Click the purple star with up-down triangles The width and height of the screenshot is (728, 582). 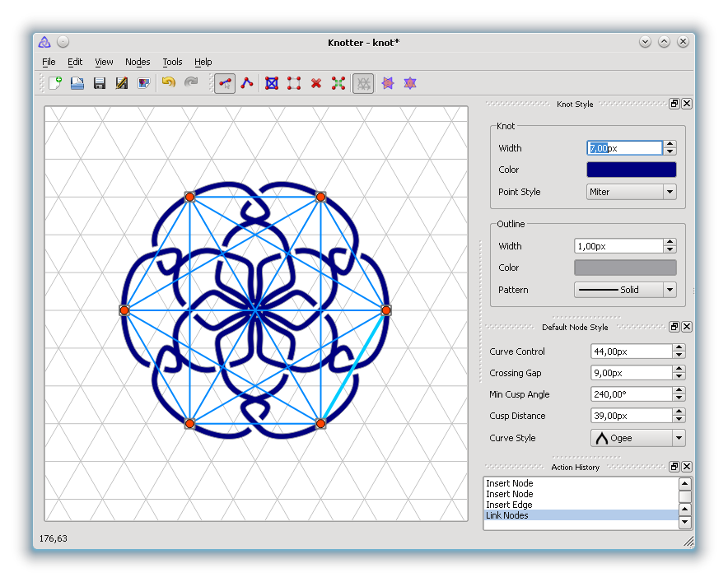(x=410, y=83)
